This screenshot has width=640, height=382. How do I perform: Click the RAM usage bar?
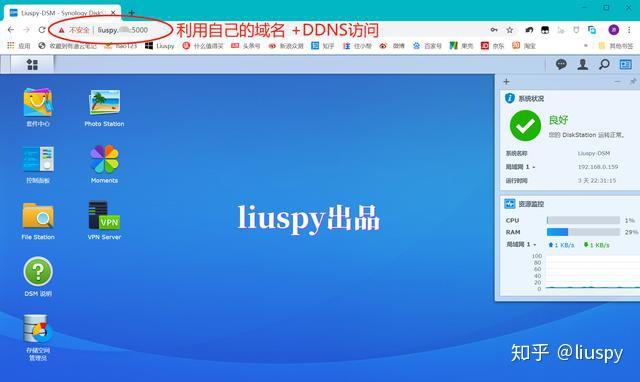pyautogui.click(x=583, y=232)
